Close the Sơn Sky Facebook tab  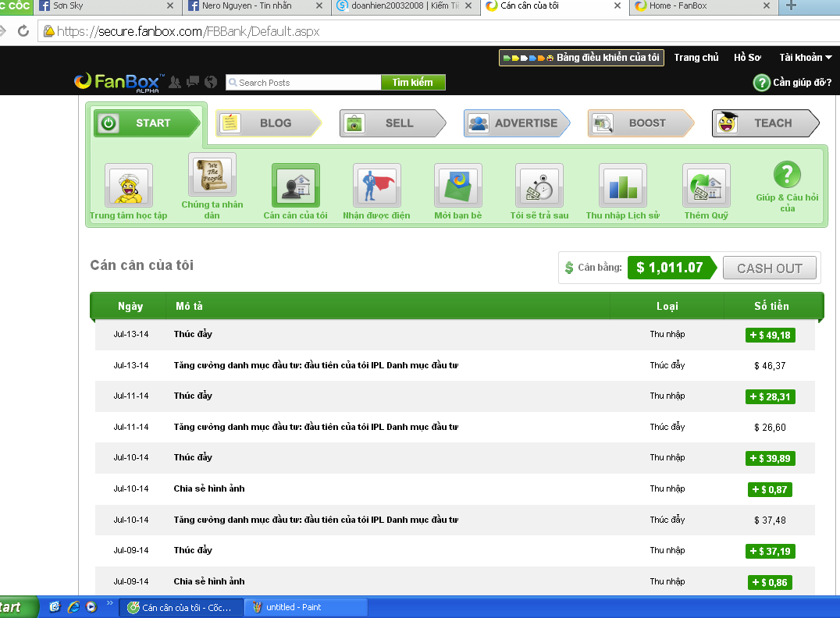point(170,6)
